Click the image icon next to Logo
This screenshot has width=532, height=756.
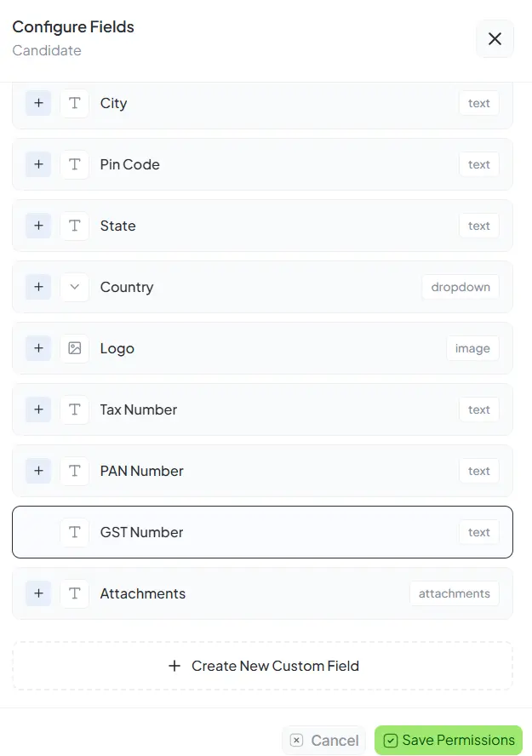[x=75, y=348]
